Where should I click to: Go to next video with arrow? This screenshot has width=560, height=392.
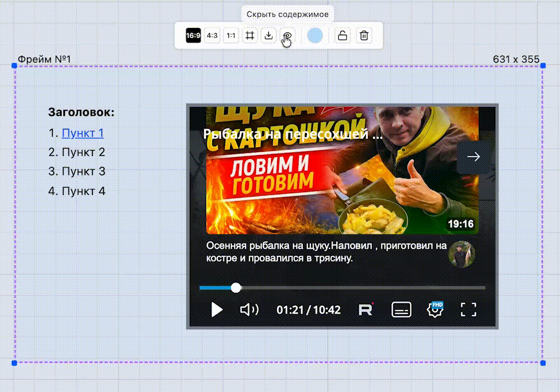click(473, 157)
